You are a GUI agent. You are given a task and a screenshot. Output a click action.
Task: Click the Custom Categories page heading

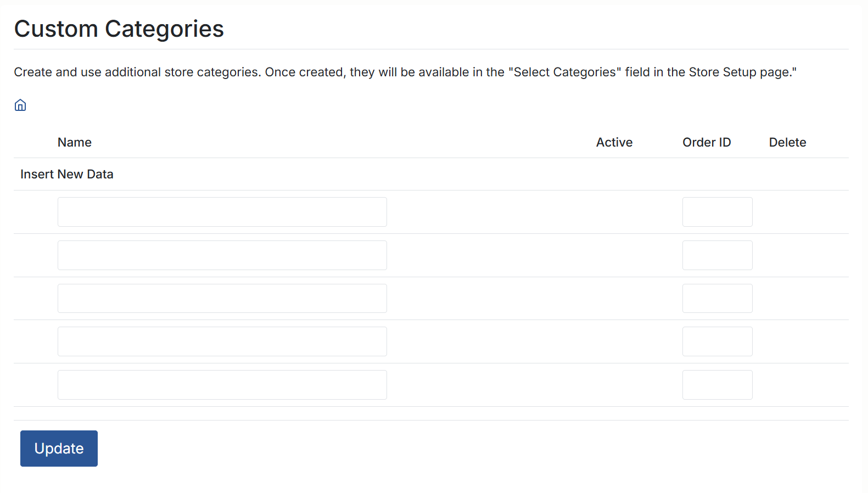click(x=119, y=29)
